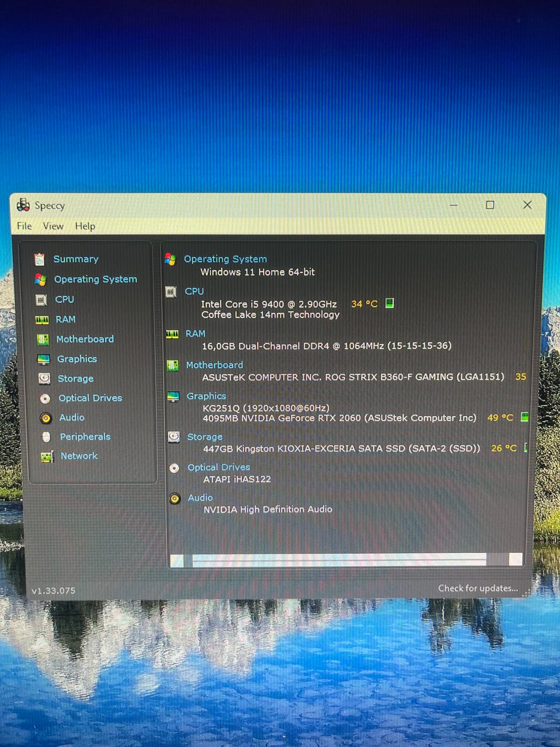Screen dimensions: 560x747
Task: Open Network section in sidebar
Action: [x=79, y=456]
